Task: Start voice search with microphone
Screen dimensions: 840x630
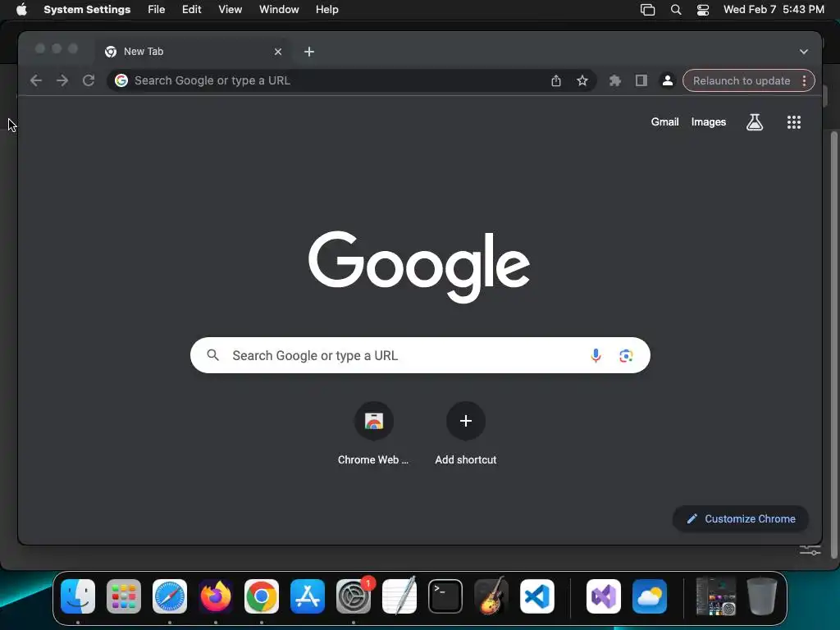Action: click(596, 355)
